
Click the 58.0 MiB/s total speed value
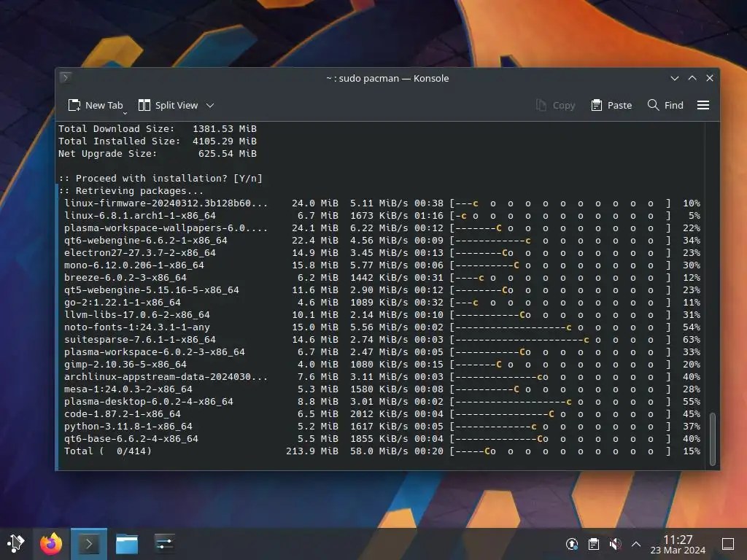[x=379, y=451]
